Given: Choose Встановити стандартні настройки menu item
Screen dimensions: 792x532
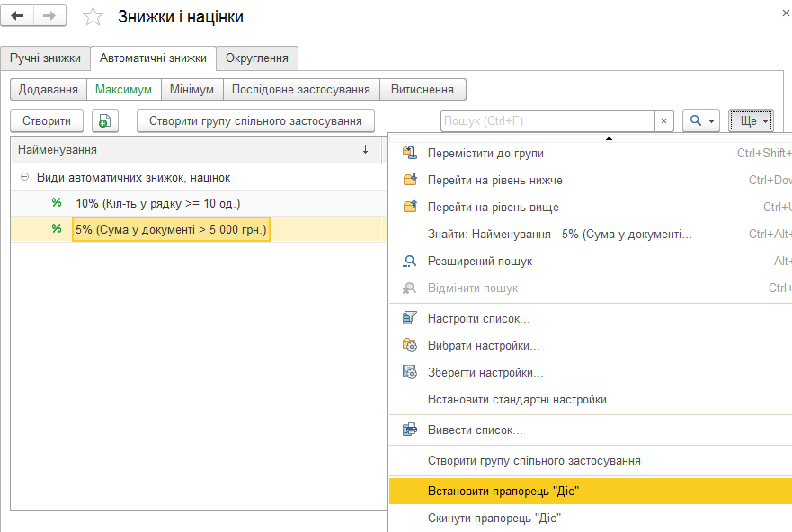Looking at the screenshot, I should 591,399.
